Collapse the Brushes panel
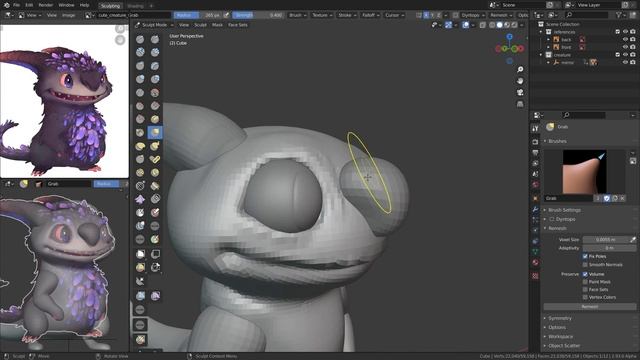Screen dimensions: 640x360 [557, 141]
